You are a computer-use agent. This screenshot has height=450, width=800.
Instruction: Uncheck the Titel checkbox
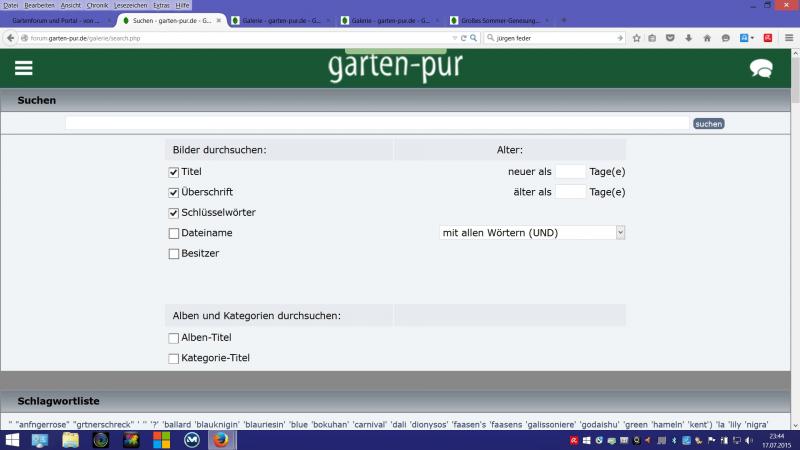pyautogui.click(x=174, y=172)
